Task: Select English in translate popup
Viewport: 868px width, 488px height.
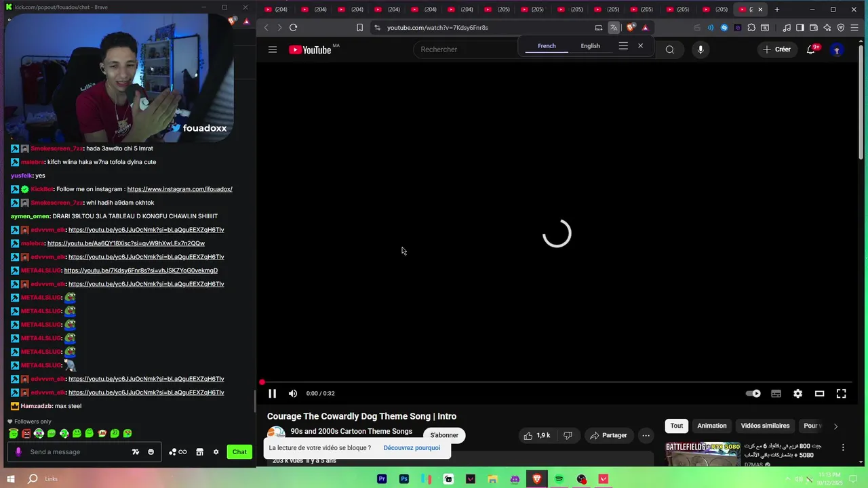Action: (590, 46)
